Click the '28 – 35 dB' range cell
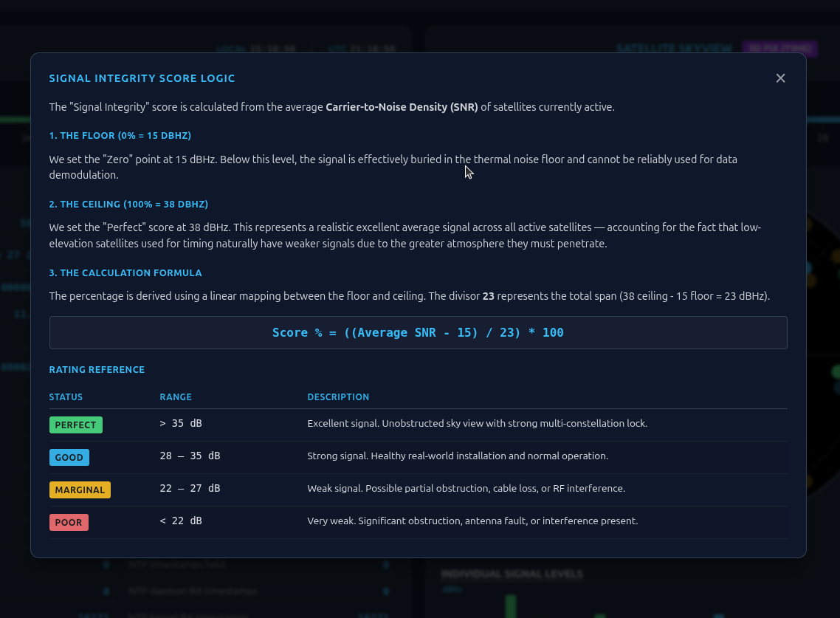The image size is (840, 618). [190, 456]
